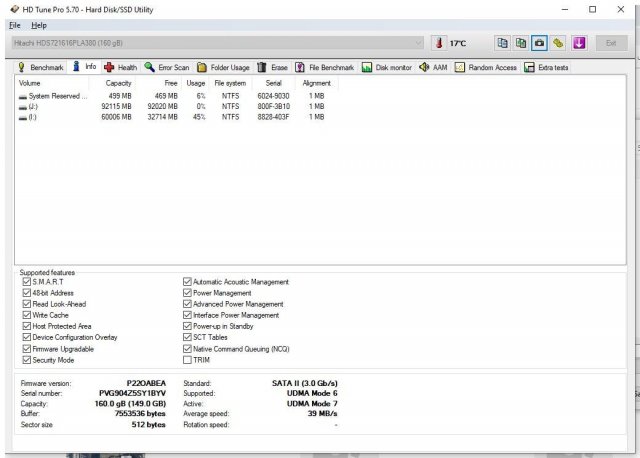Click the options tag icon in toolbar
This screenshot has height=458, width=640.
[x=558, y=44]
